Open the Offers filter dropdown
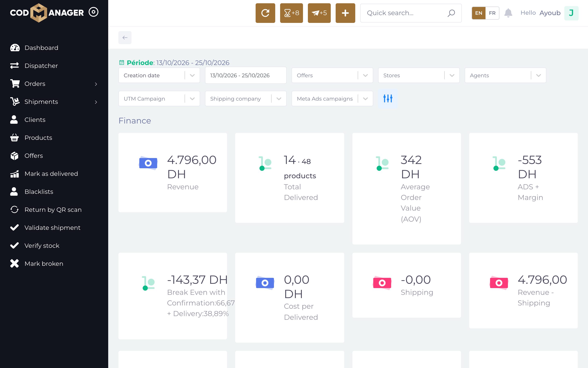Viewport: 588px width, 368px height. pos(332,75)
